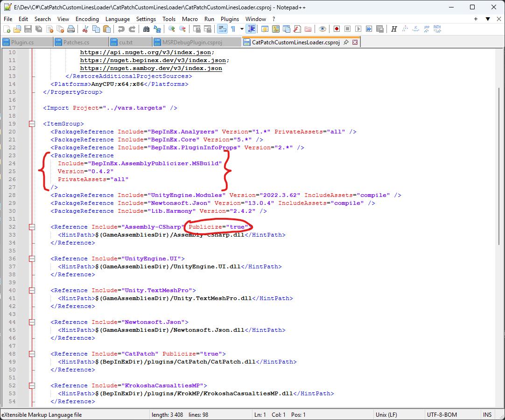Open Document List panel
This screenshot has height=420, width=505.
286,29
